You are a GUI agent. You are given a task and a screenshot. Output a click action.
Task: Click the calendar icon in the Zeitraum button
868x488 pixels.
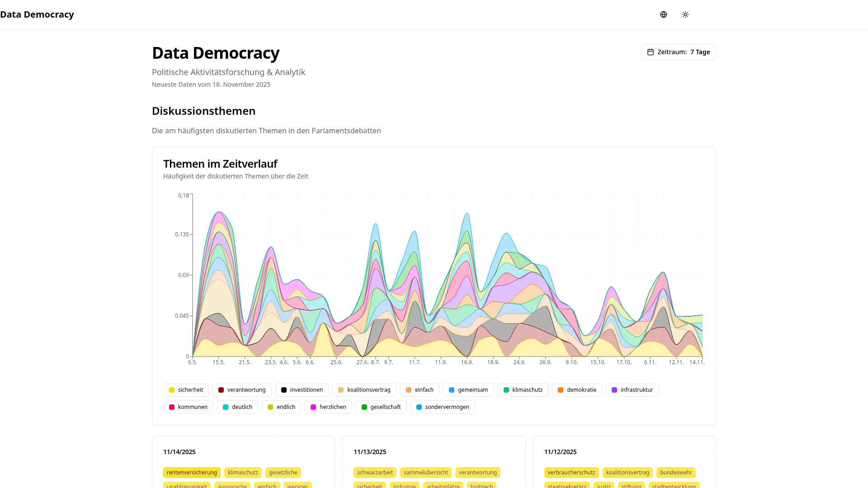tap(650, 52)
